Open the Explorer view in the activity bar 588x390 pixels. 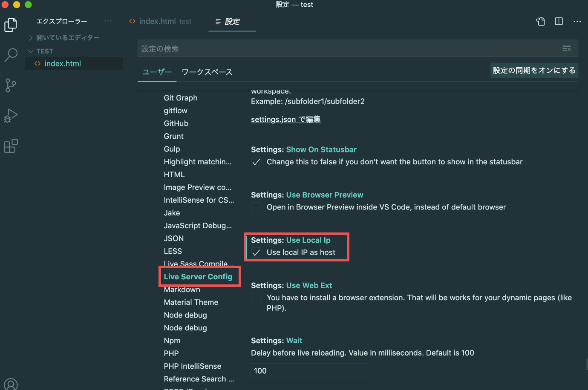click(x=11, y=24)
